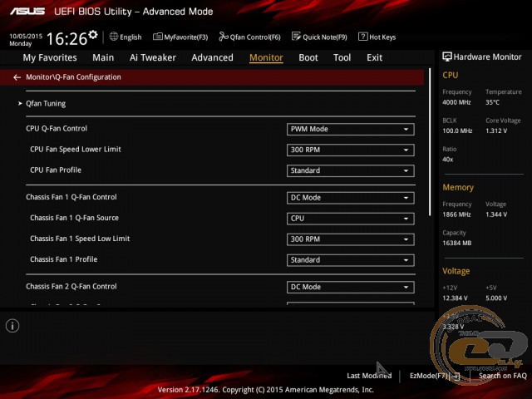532x399 pixels.
Task: Open CPU Q-Fan Control PWM Mode dropdown
Action: pos(351,130)
